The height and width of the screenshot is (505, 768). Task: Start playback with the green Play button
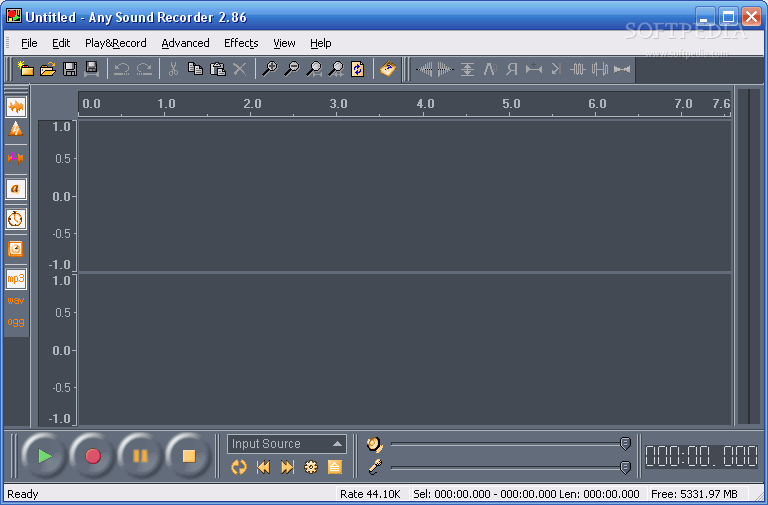pos(45,456)
